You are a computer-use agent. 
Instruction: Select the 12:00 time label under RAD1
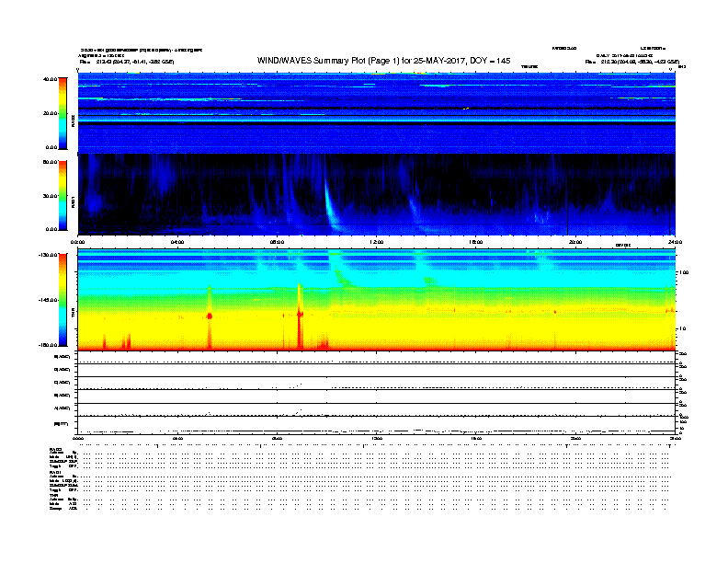pyautogui.click(x=376, y=242)
